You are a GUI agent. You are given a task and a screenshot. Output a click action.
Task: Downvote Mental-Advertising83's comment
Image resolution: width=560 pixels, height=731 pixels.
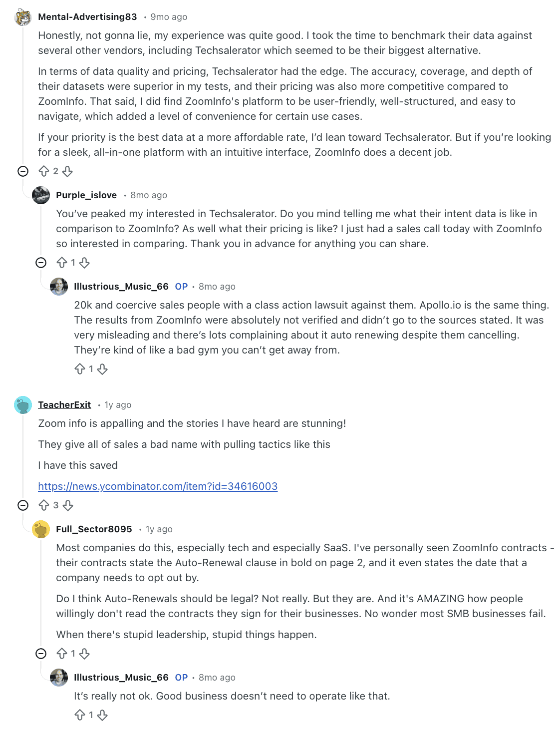pyautogui.click(x=68, y=172)
